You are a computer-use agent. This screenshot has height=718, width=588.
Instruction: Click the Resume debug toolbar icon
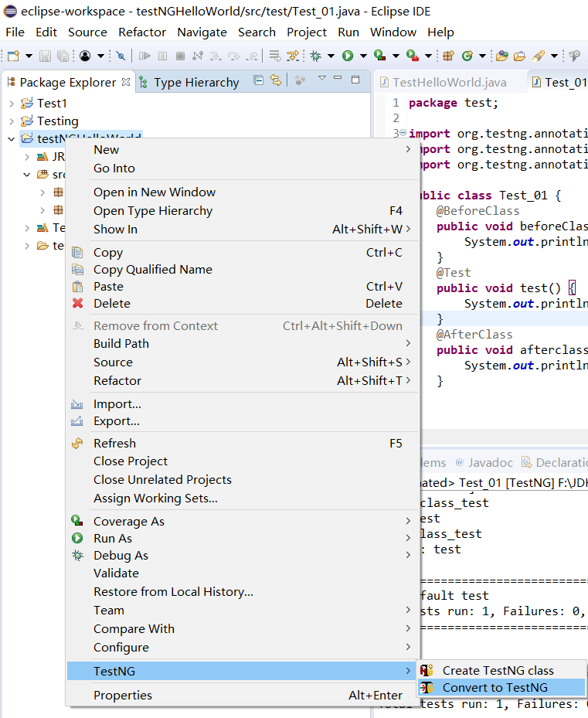click(144, 56)
